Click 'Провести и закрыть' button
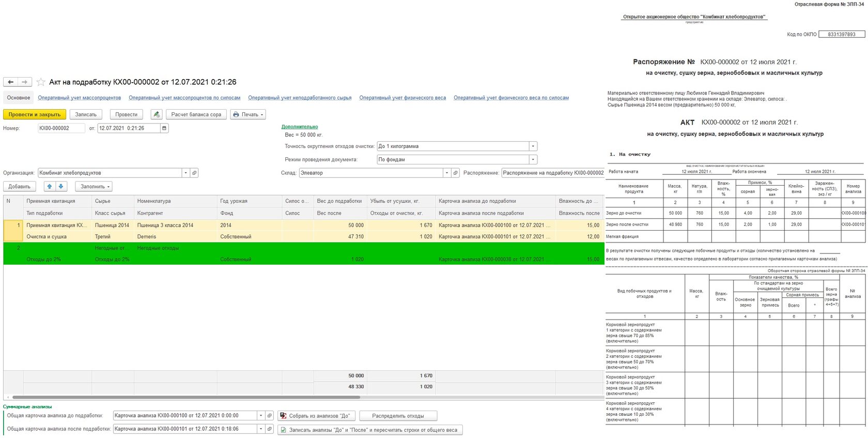 (x=35, y=114)
